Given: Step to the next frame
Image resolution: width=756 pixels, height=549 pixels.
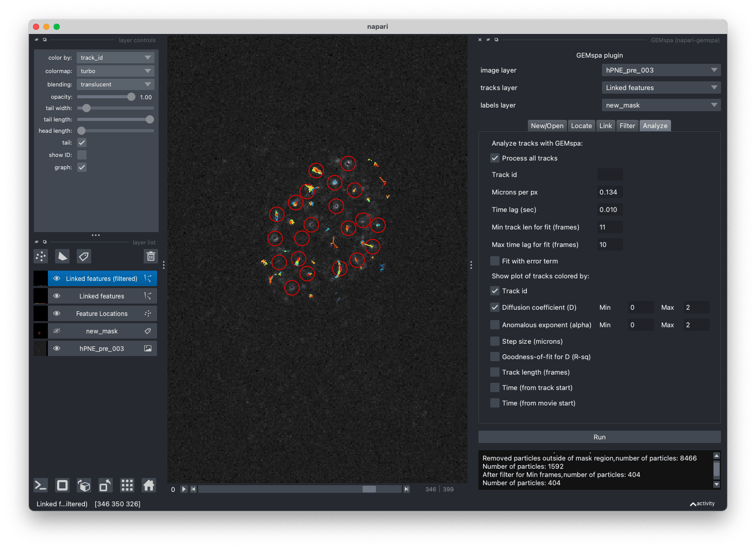Looking at the screenshot, I should coord(406,489).
